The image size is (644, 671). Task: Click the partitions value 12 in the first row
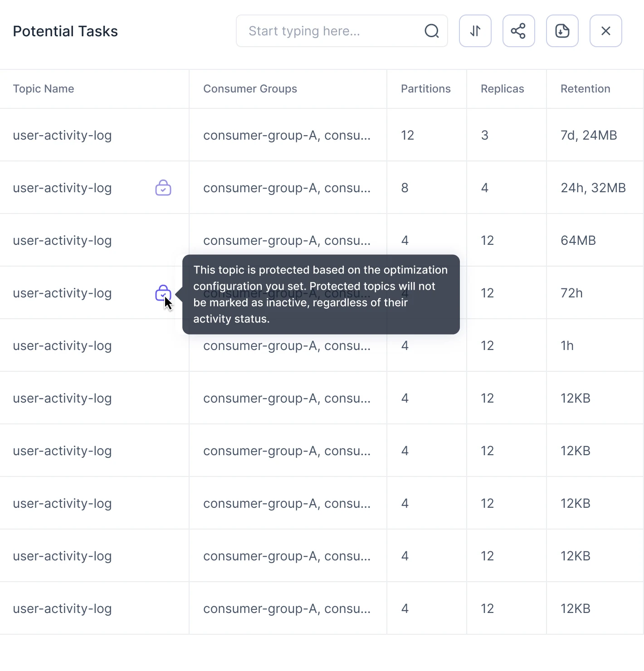(x=407, y=135)
